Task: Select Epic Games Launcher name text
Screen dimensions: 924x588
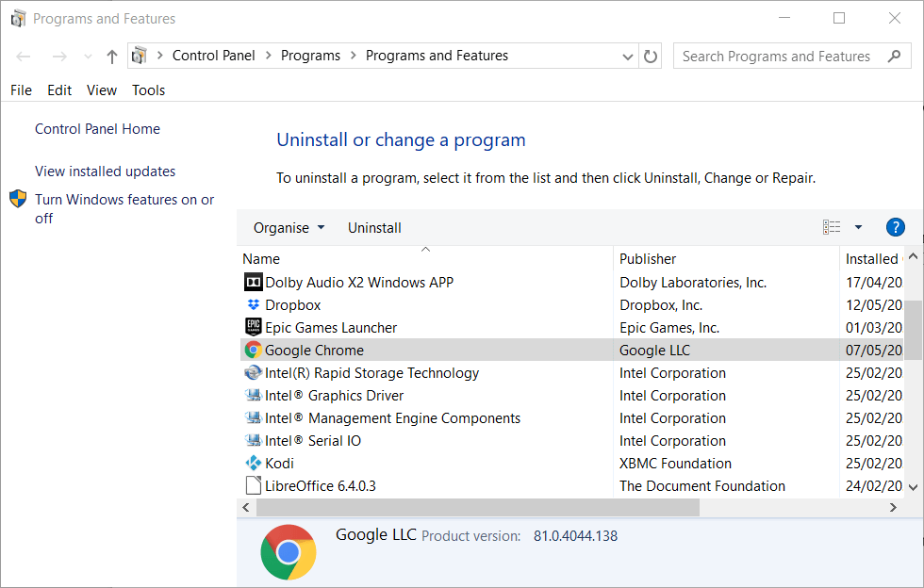Action: pos(331,328)
